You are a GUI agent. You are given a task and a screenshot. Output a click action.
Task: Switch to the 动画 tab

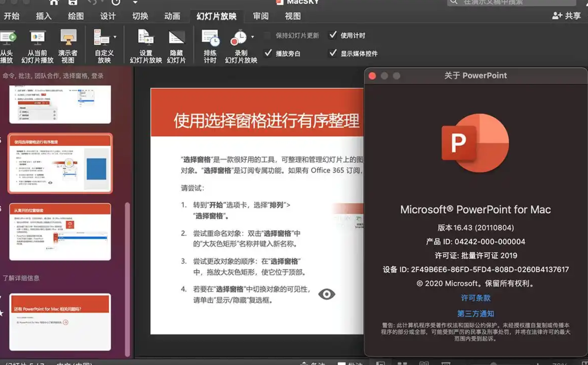[x=172, y=16]
